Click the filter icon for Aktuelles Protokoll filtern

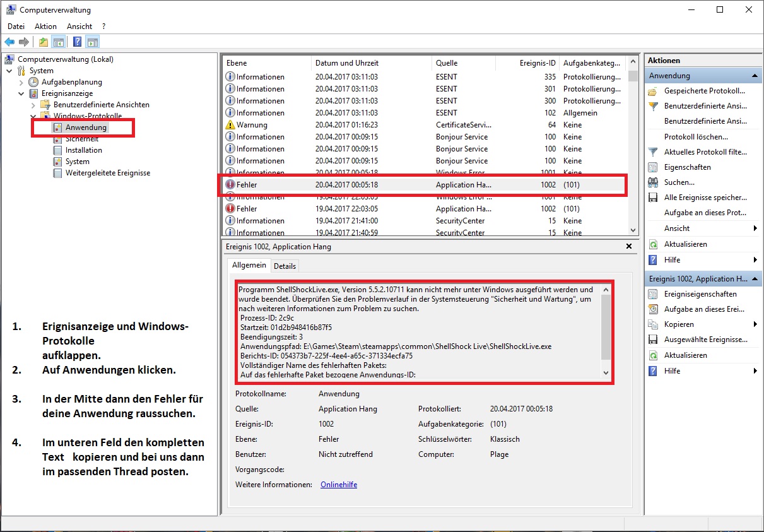pyautogui.click(x=653, y=152)
